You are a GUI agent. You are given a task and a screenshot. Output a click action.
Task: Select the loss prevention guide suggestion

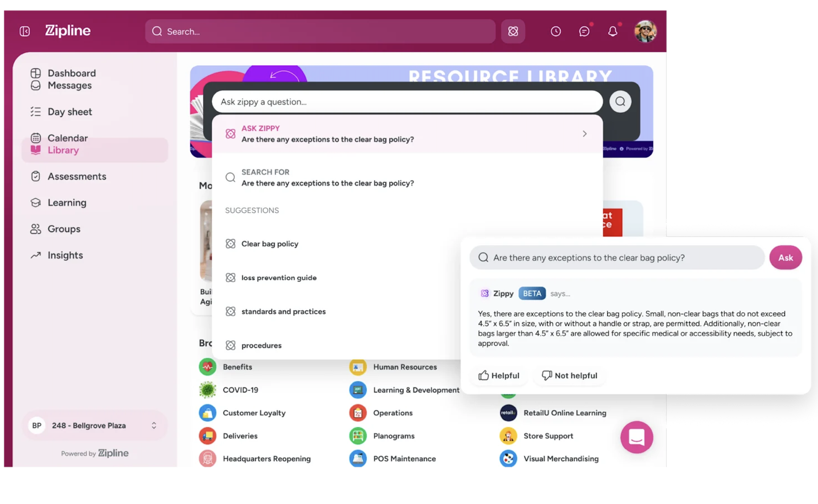click(x=279, y=278)
